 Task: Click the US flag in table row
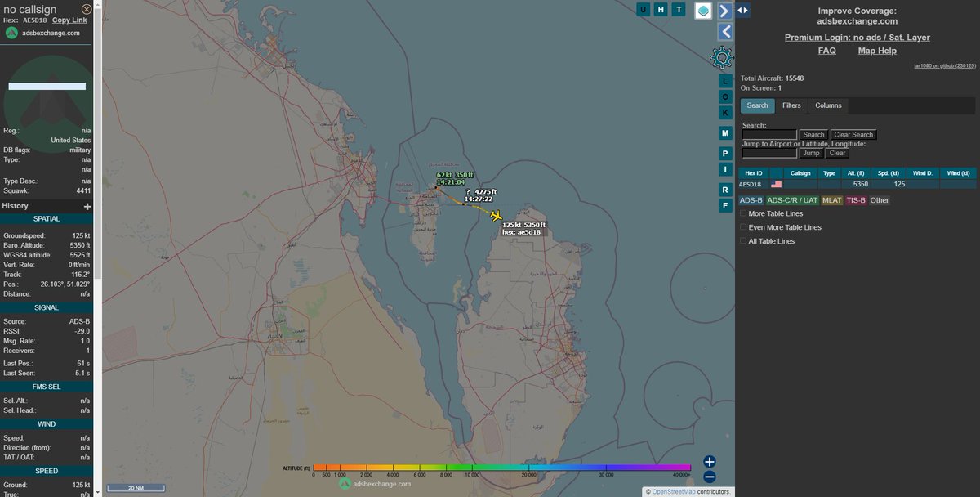click(777, 185)
